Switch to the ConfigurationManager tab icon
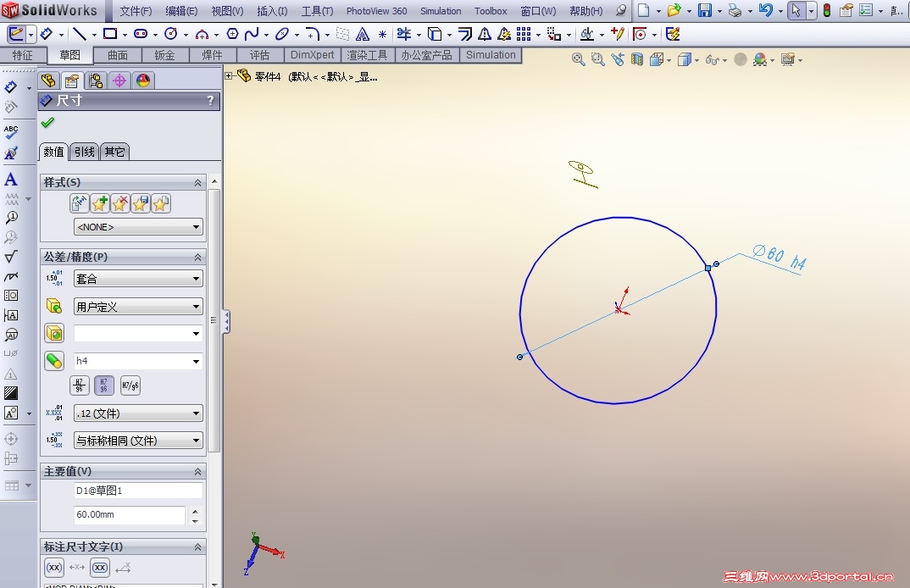Screen dimensions: 910x588 point(96,80)
